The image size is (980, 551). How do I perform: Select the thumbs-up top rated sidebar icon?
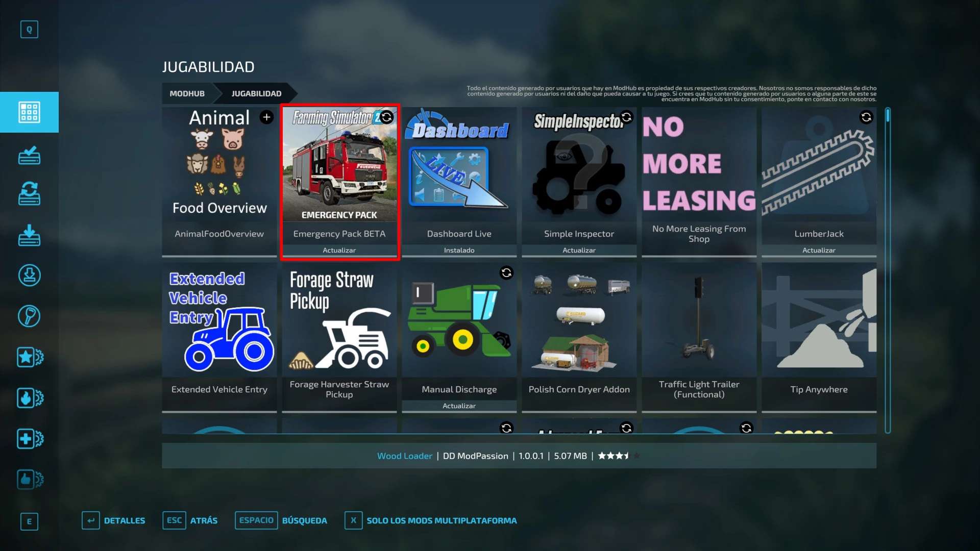click(x=30, y=480)
